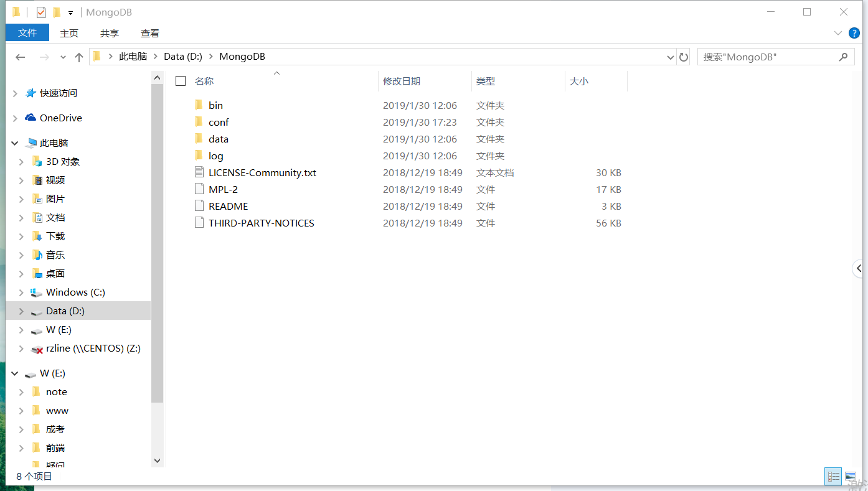Click the bin folder icon
868x491 pixels.
(199, 105)
